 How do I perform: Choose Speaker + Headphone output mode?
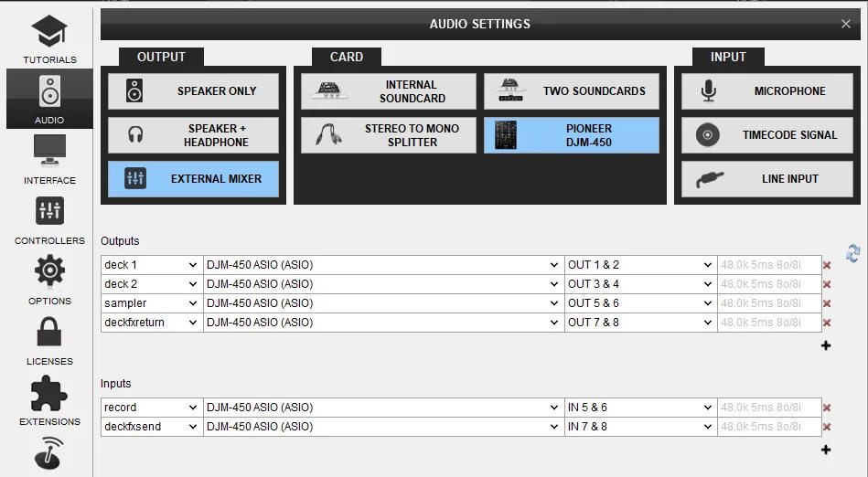[193, 135]
